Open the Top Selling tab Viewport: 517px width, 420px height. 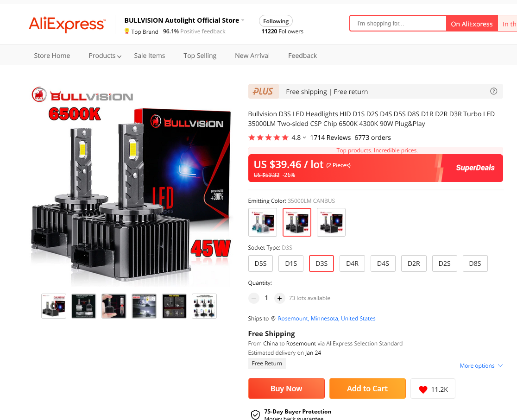[x=200, y=56]
